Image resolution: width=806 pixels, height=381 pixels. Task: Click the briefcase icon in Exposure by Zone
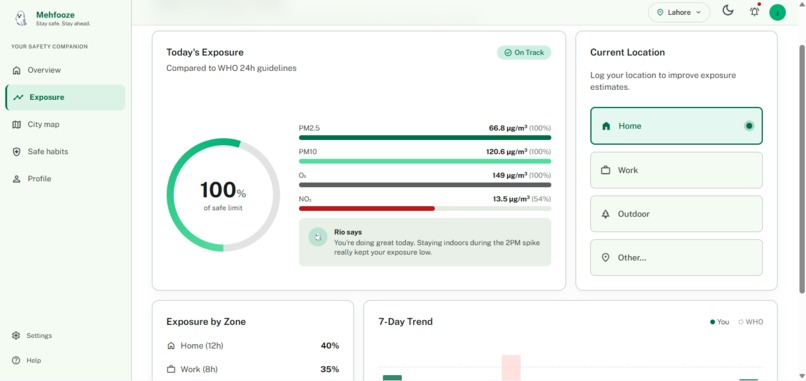pyautogui.click(x=171, y=370)
